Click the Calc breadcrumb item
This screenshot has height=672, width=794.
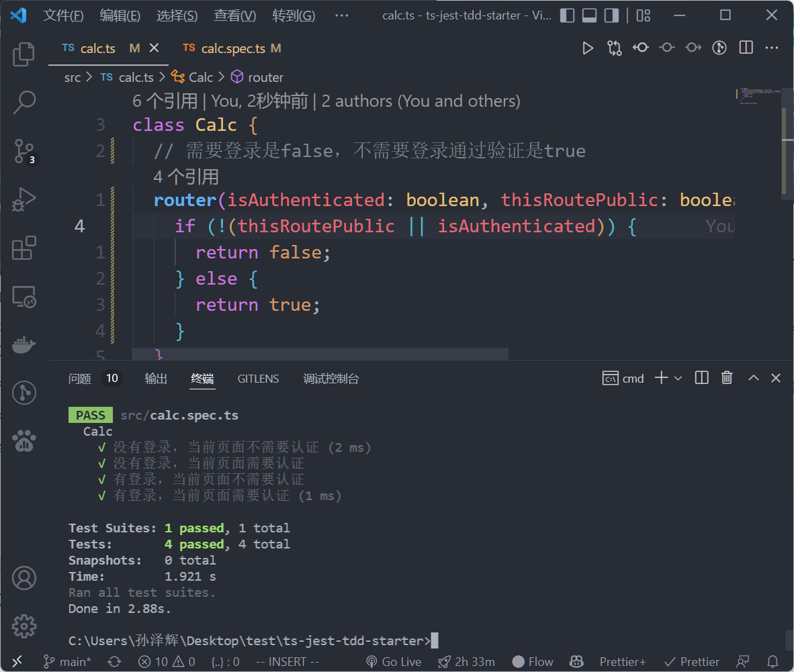pyautogui.click(x=200, y=77)
